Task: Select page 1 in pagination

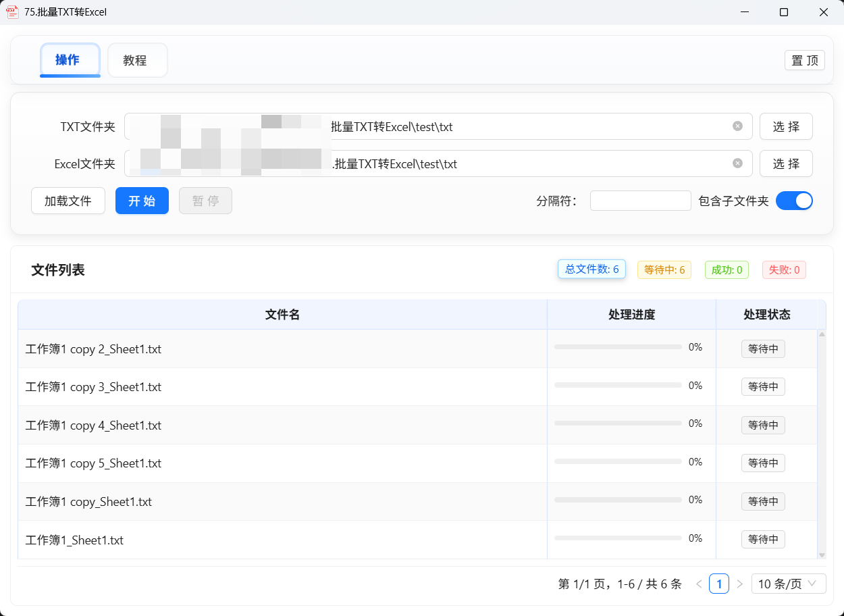Action: point(718,584)
